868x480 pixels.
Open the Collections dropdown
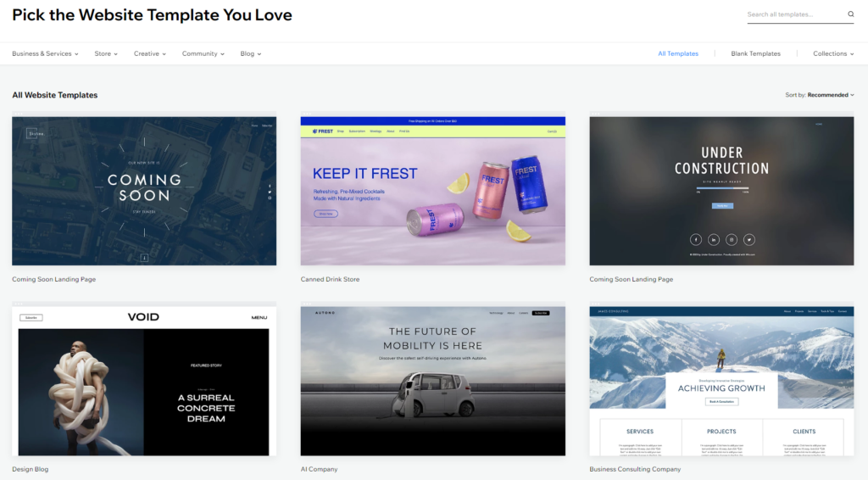833,53
